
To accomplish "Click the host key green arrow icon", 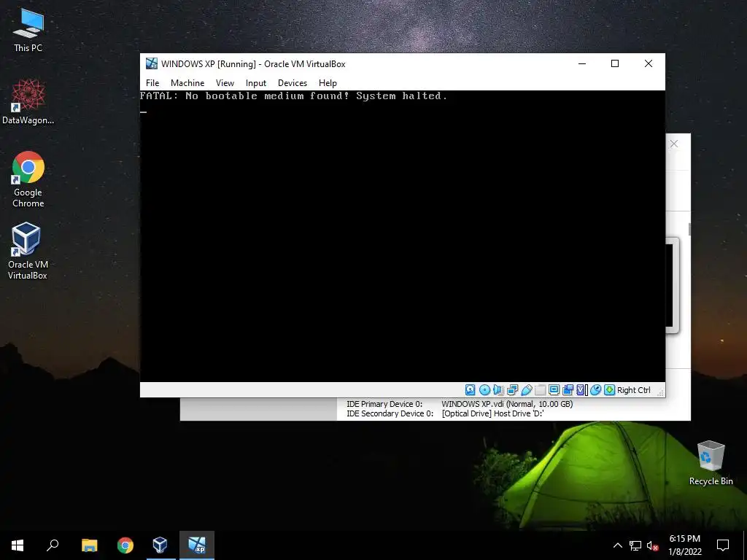I will click(x=609, y=390).
